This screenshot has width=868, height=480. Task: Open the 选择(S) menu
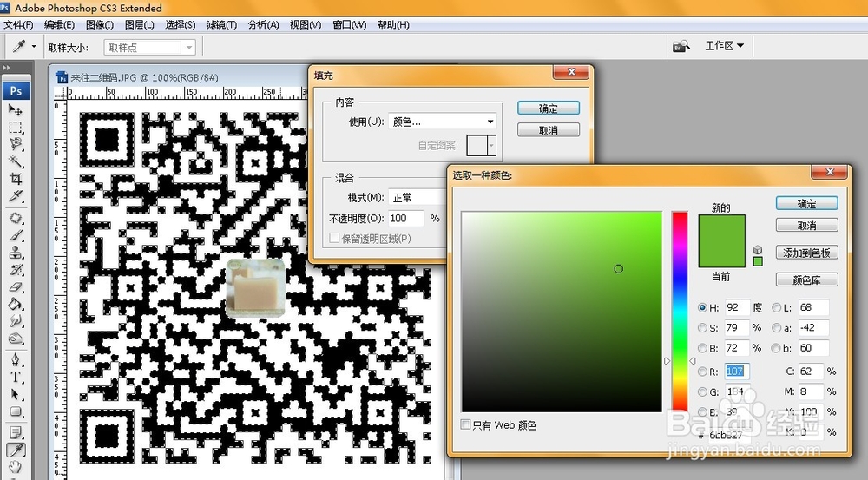point(180,25)
